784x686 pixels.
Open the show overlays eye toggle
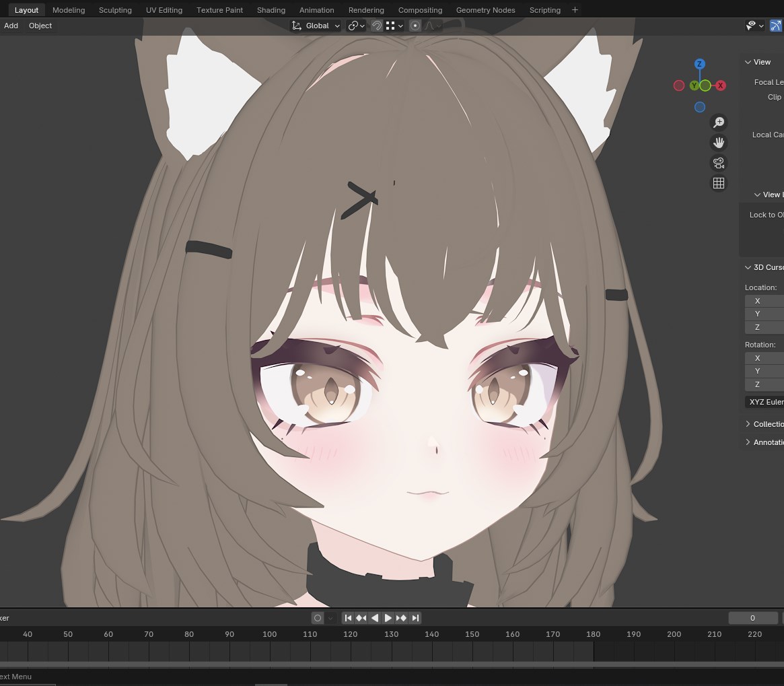point(751,26)
